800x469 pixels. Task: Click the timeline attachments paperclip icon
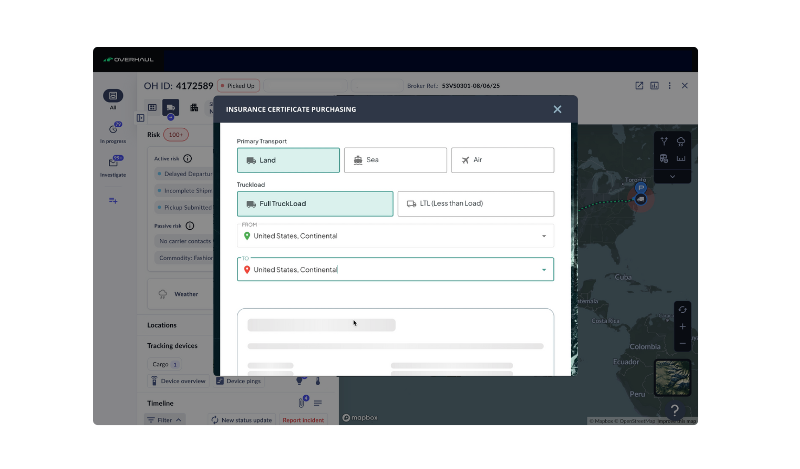pyautogui.click(x=302, y=403)
